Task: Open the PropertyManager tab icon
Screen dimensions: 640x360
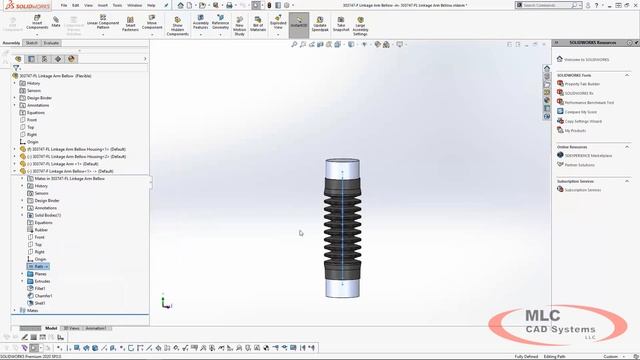Action: 31,59
